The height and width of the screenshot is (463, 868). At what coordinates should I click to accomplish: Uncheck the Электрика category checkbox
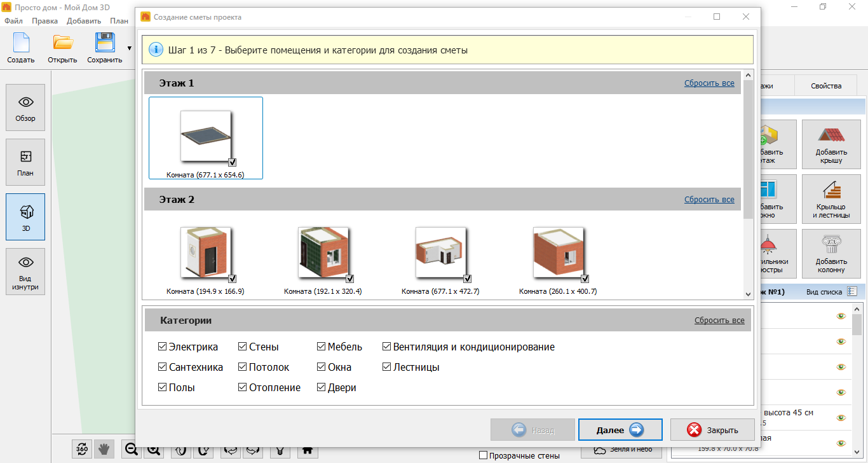click(163, 347)
